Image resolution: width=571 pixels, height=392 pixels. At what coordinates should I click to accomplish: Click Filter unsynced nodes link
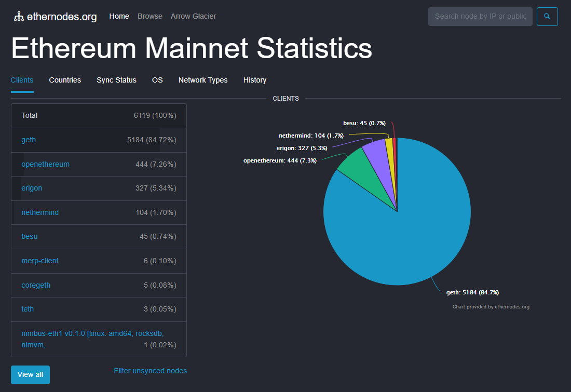[150, 371]
